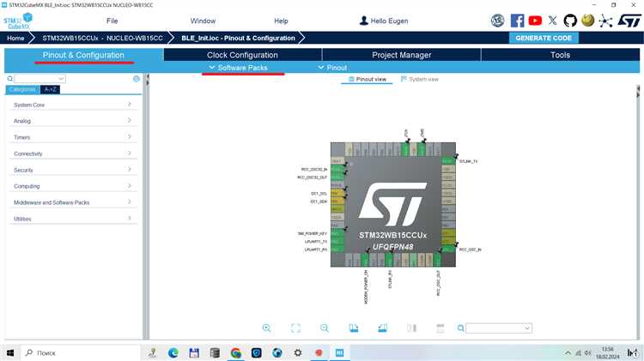The height and width of the screenshot is (361, 644).
Task: Expand the Timers category
Action: coord(73,137)
